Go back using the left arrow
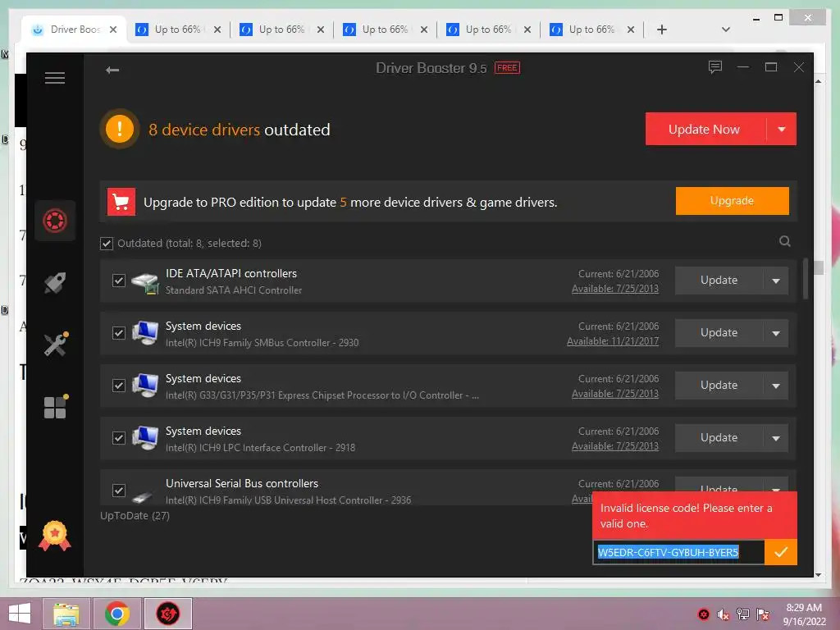The image size is (840, 630). point(112,71)
